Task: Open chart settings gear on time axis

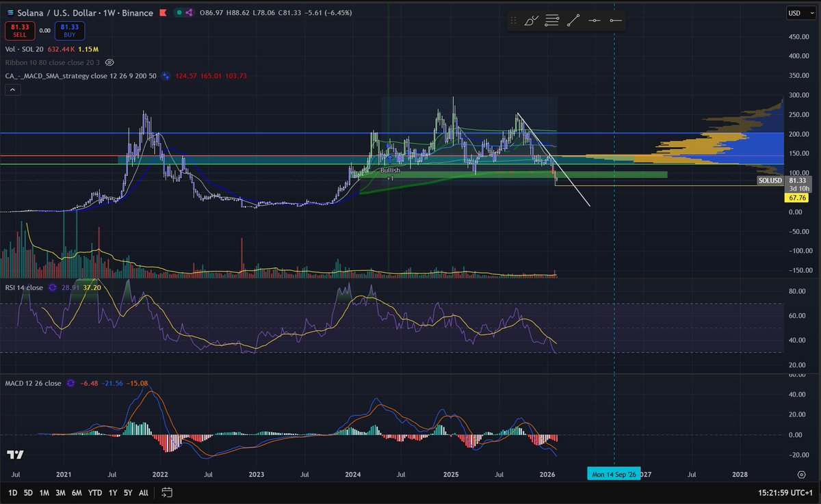Action: pos(801,474)
